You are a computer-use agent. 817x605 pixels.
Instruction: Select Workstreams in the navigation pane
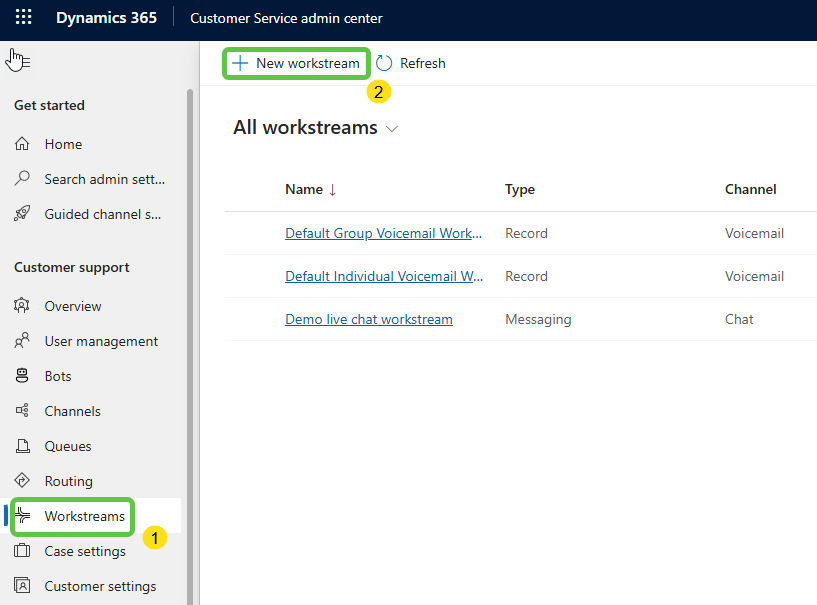(84, 516)
